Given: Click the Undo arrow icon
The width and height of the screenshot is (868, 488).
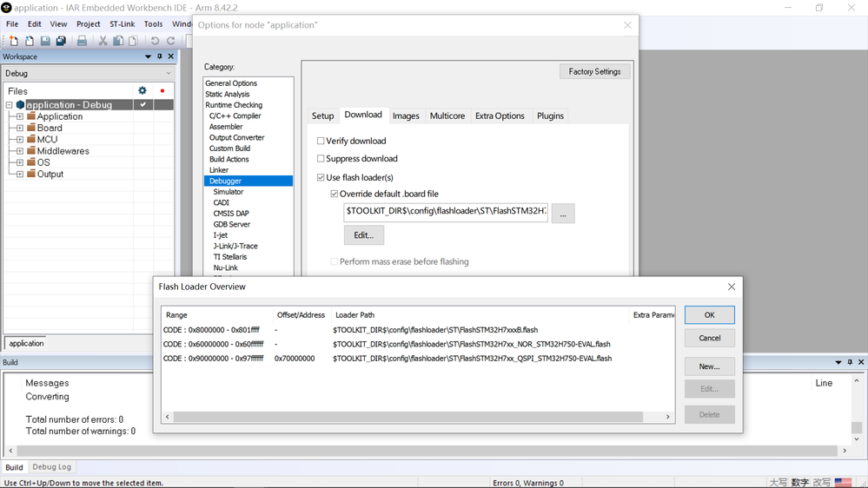Looking at the screenshot, I should pos(155,41).
